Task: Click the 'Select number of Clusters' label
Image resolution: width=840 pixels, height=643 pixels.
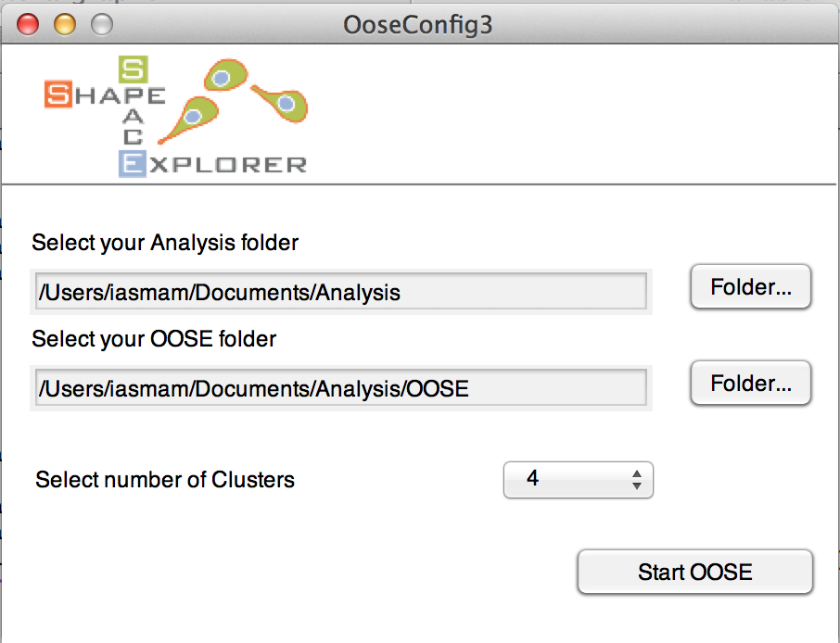Action: (x=165, y=480)
